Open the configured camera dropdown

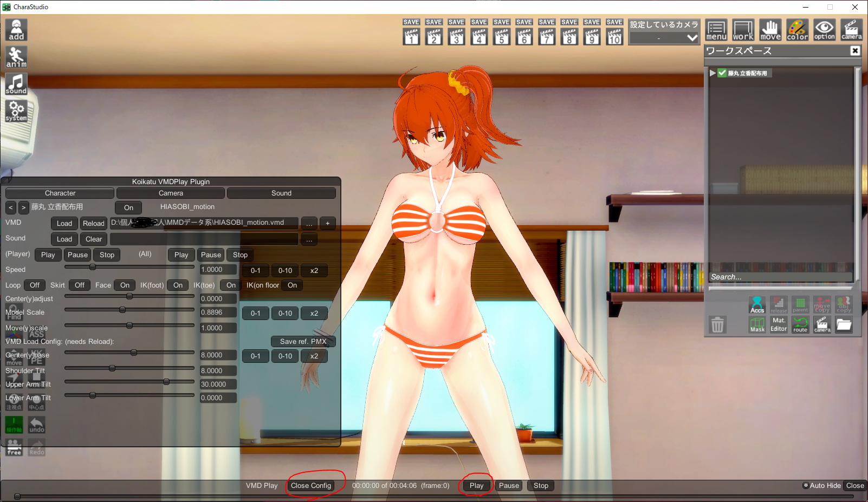click(x=664, y=38)
